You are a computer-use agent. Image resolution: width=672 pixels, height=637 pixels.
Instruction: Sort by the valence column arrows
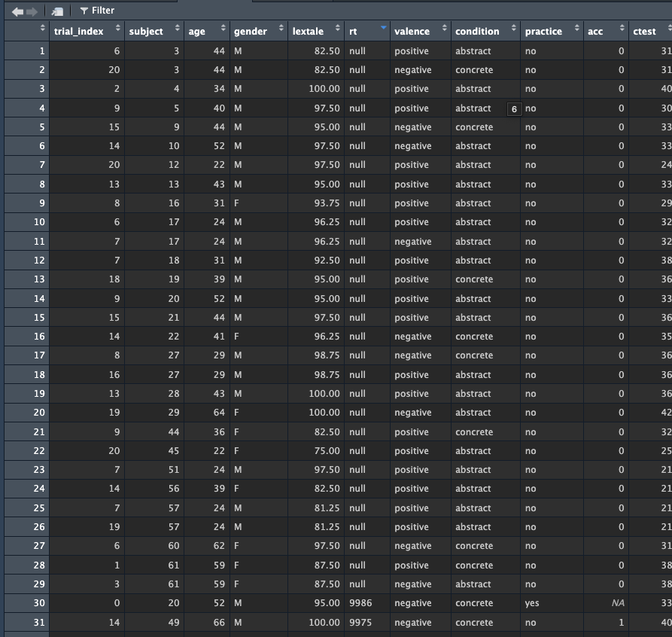coord(445,29)
